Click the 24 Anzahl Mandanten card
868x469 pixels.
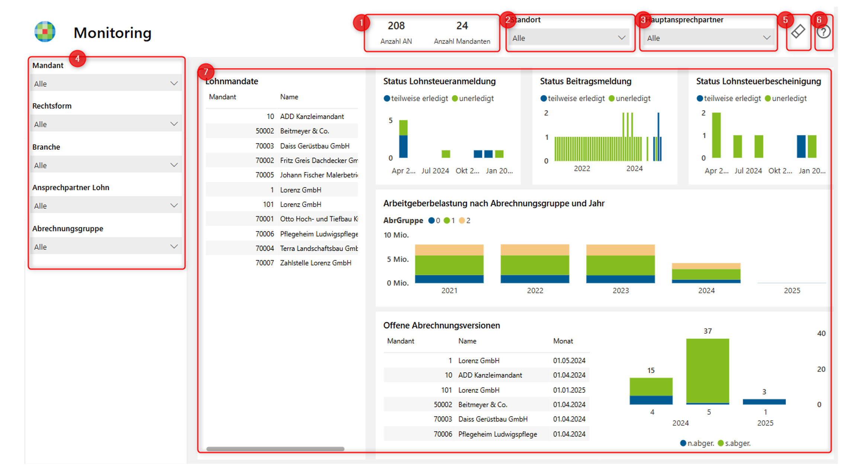click(x=462, y=32)
